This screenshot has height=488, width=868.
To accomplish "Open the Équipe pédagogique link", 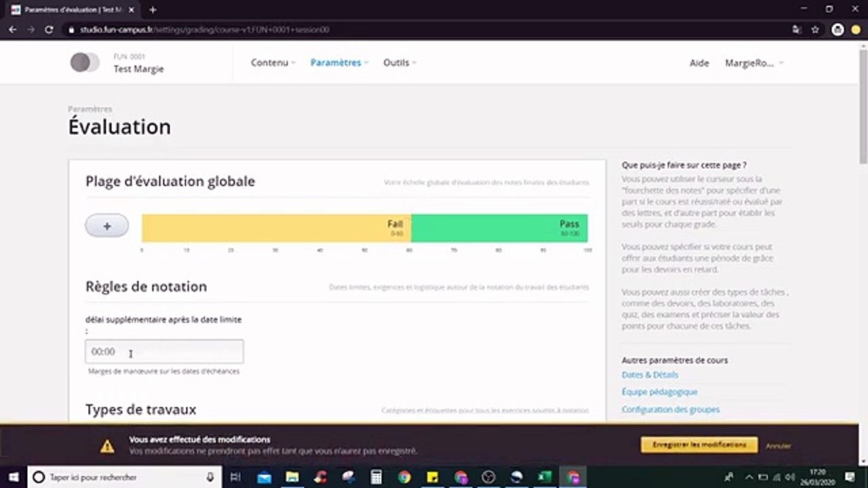I will tap(659, 392).
